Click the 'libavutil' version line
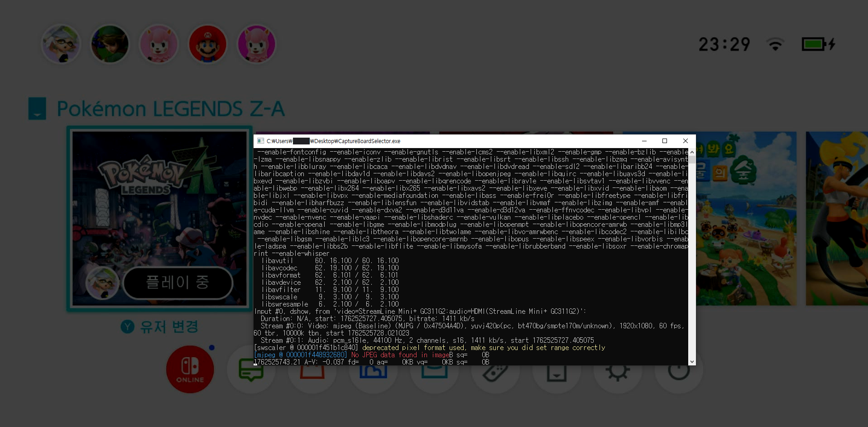 (330, 261)
